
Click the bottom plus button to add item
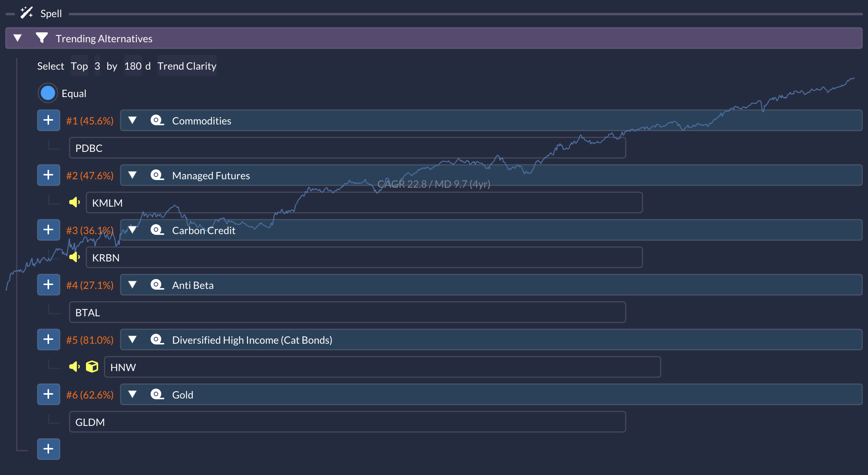point(48,449)
